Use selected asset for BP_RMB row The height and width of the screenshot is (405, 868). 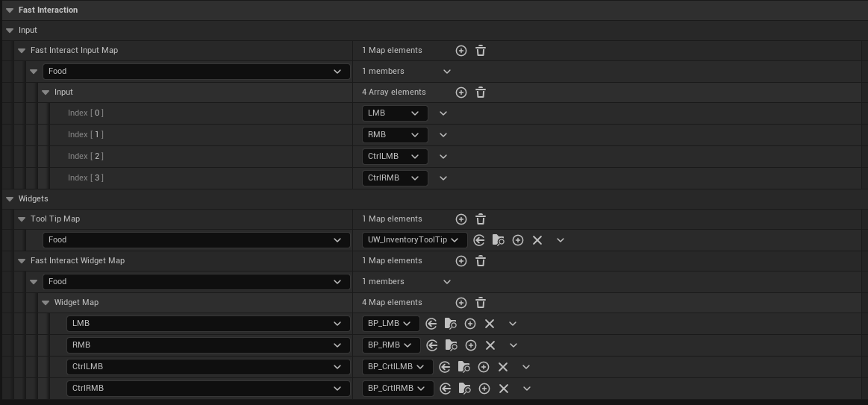[x=432, y=345]
